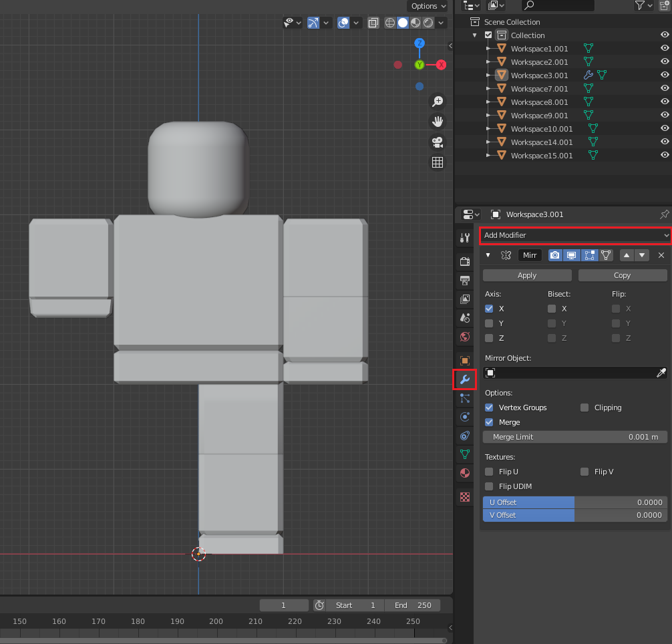Enable the Flip UDIM checkbox

489,486
